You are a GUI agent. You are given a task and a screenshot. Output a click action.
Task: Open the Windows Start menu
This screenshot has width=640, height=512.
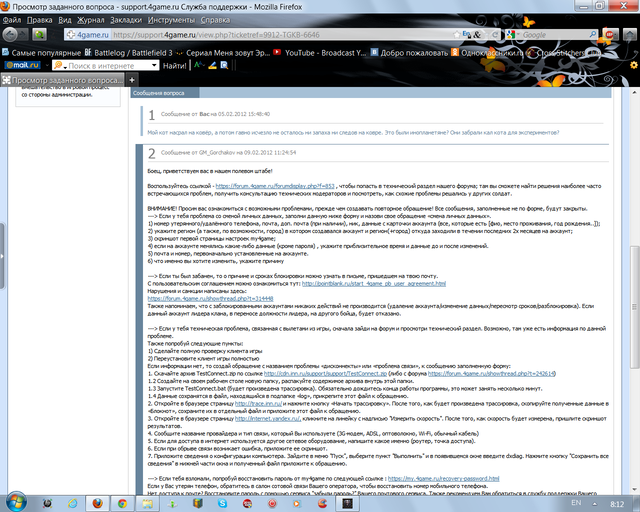pos(16,502)
